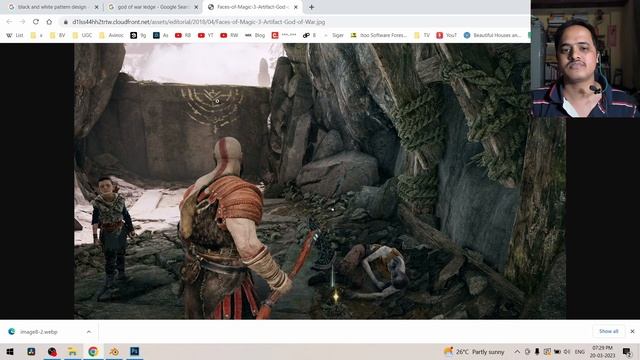
Task: Click the microphone tray icon
Action: [537, 351]
